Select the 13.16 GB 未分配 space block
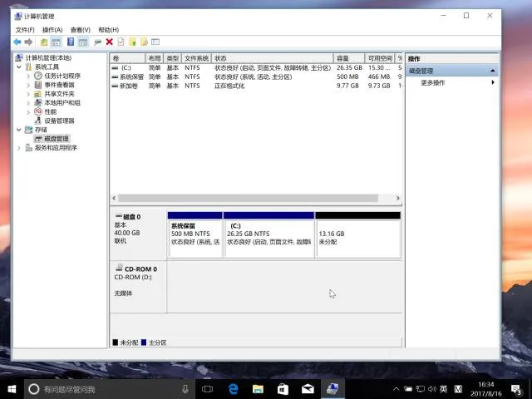Image resolution: width=532 pixels, height=399 pixels. 358,235
